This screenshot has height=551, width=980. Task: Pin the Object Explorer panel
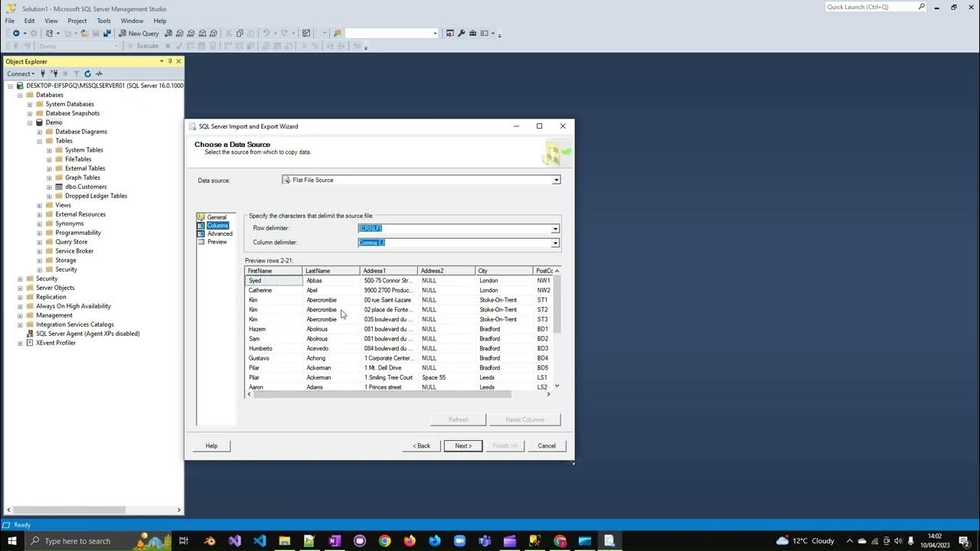click(170, 61)
